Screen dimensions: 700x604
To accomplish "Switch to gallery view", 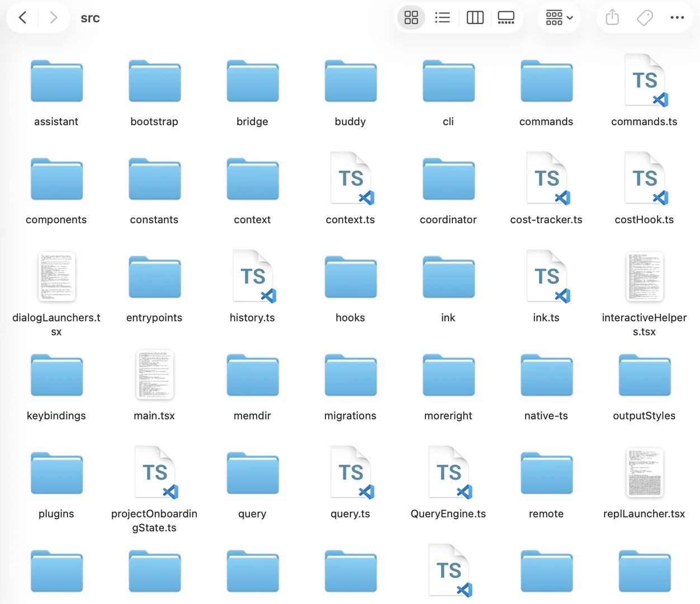I will (x=506, y=18).
